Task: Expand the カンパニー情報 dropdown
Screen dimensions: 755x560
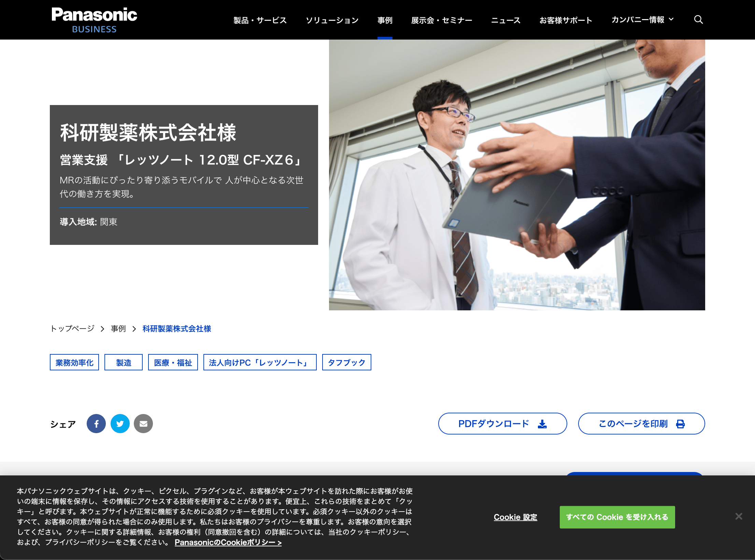Action: point(642,20)
